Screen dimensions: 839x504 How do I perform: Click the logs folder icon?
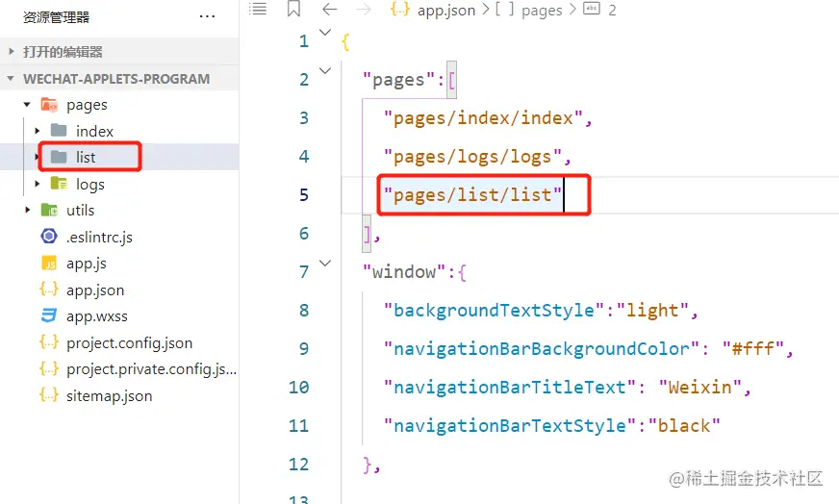point(59,184)
